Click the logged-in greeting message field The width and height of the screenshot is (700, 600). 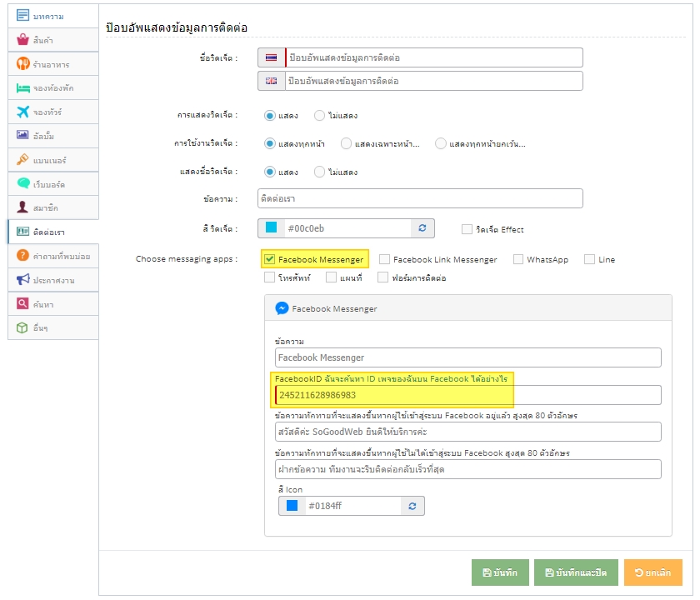(x=467, y=432)
